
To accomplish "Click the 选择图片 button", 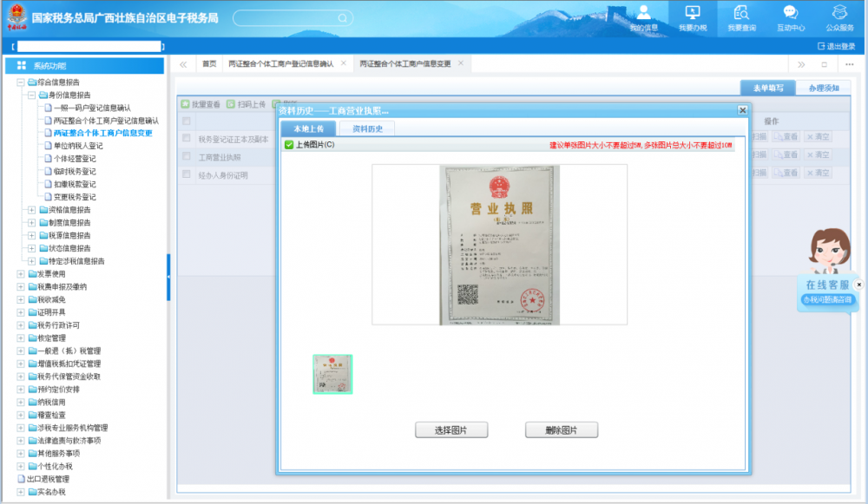I will pos(451,430).
